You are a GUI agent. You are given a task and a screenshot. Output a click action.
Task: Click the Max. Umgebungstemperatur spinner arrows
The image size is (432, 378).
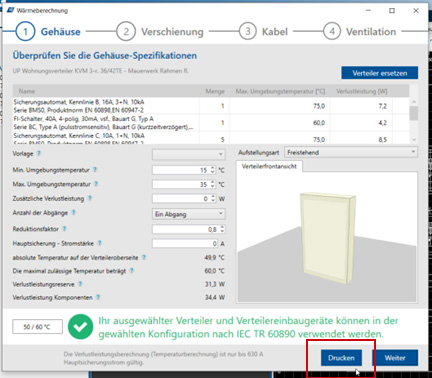[213, 184]
